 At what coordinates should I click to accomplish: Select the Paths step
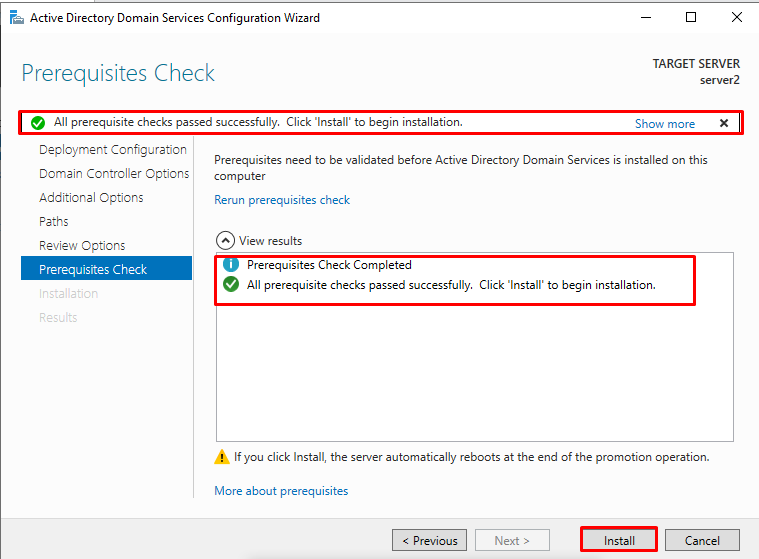click(54, 221)
